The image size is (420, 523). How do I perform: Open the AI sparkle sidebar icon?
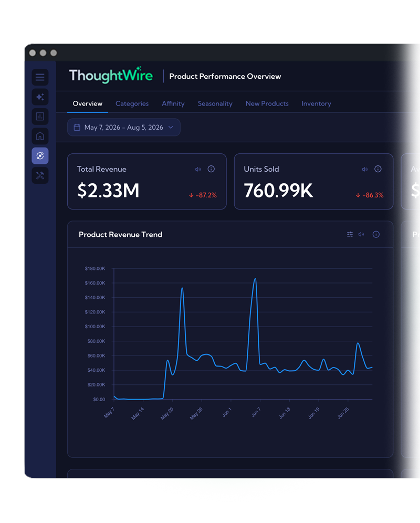pos(40,97)
